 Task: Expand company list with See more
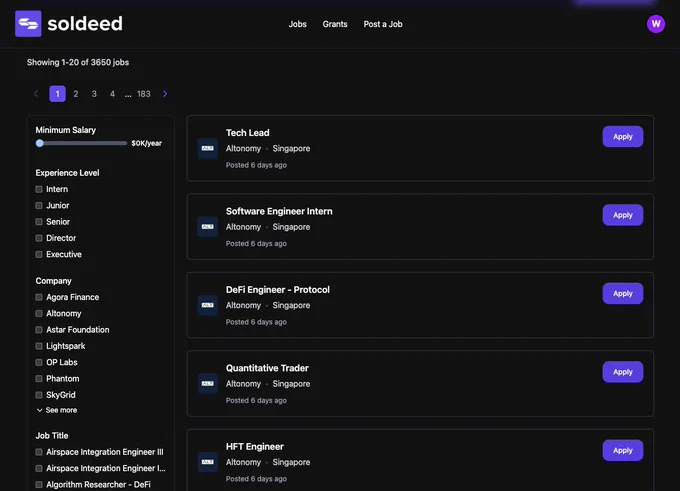pos(57,410)
